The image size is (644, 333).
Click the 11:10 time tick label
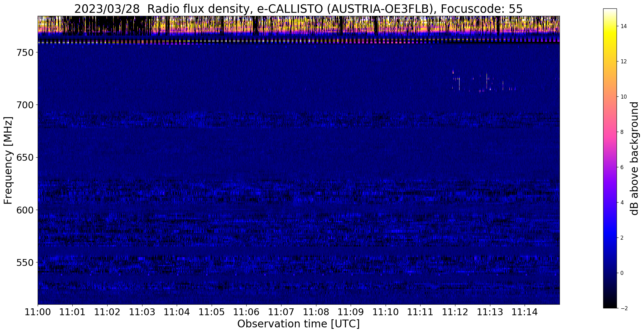pyautogui.click(x=386, y=312)
